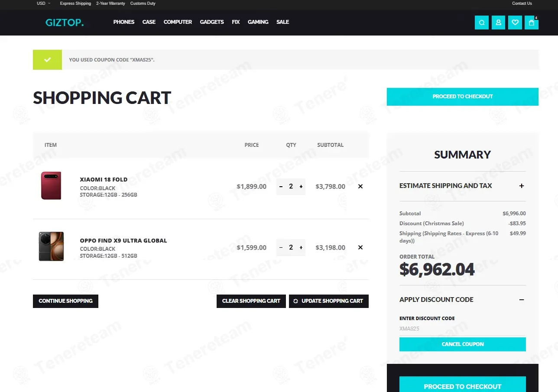Click Update Shopping Cart button
Screen dimensions: 558x392
pos(329,301)
